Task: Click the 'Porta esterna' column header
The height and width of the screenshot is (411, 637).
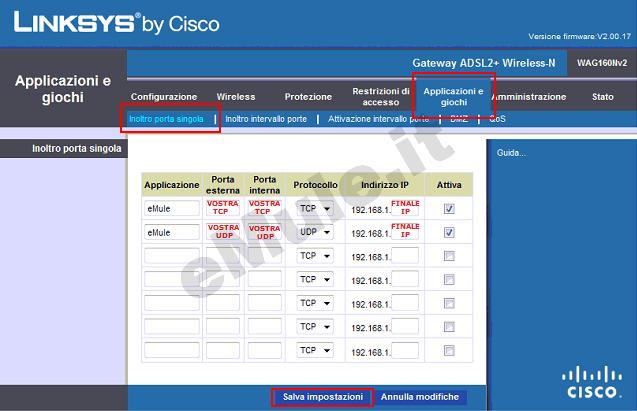Action: [223, 185]
